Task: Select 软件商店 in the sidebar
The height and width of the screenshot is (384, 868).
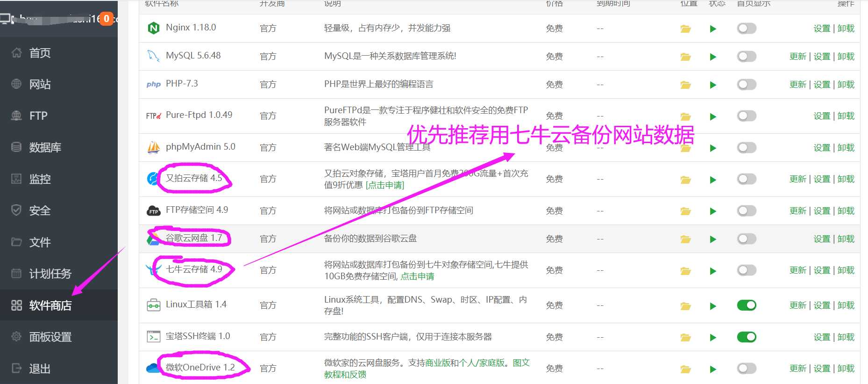Action: coord(59,305)
